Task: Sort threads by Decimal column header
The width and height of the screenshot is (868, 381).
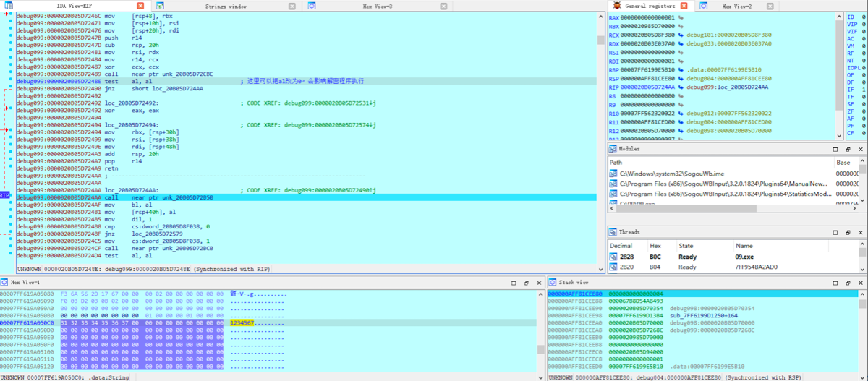Action: click(628, 246)
